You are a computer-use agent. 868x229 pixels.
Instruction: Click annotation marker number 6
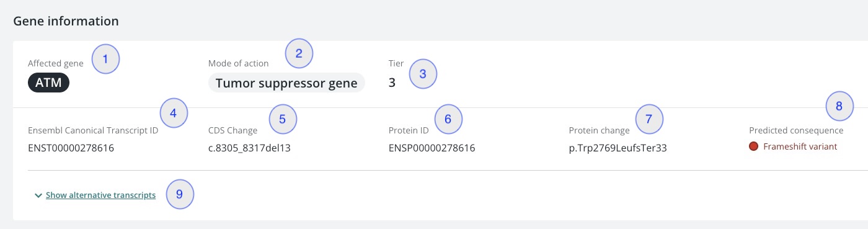coord(448,119)
